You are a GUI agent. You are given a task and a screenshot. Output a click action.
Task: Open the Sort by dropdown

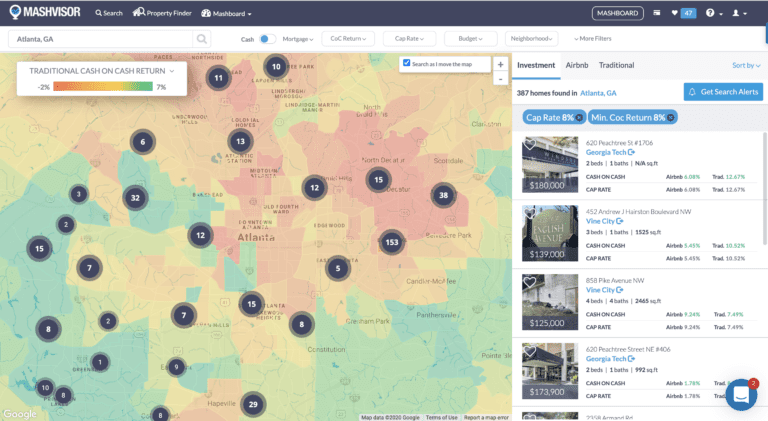point(745,65)
